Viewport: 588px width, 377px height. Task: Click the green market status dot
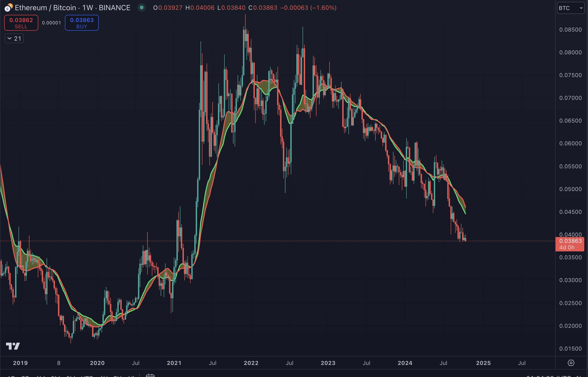[x=142, y=8]
